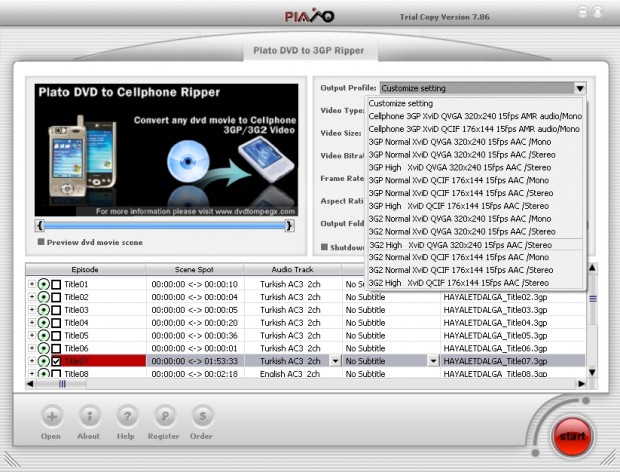Image resolution: width=620 pixels, height=472 pixels.
Task: Open Title07 subtitle dropdown
Action: (x=433, y=361)
